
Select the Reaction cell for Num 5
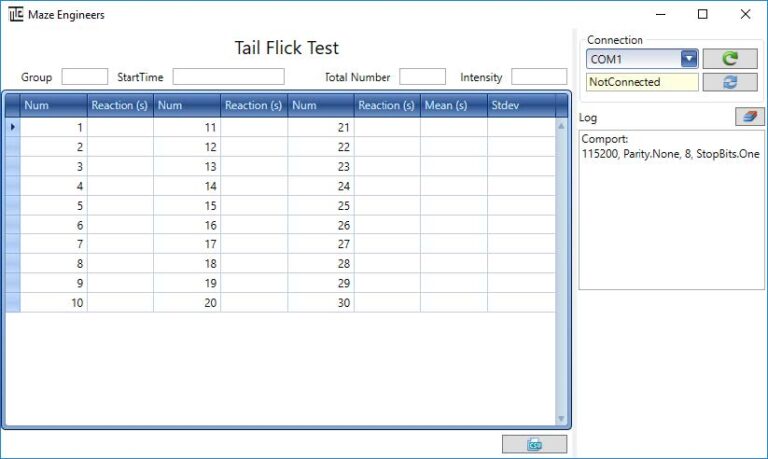pyautogui.click(x=120, y=206)
